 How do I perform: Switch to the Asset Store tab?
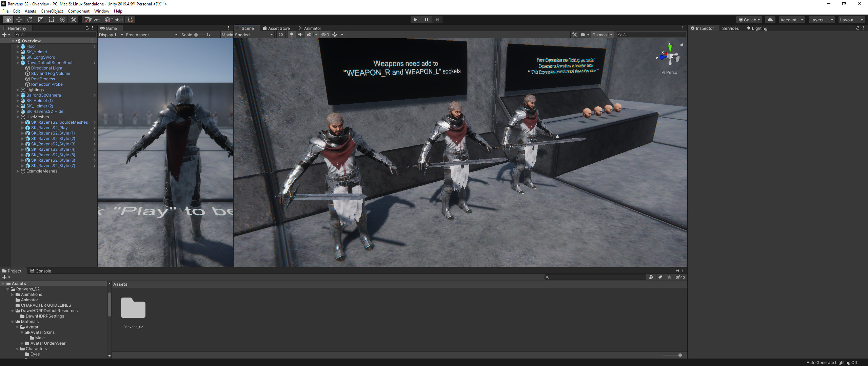[276, 28]
